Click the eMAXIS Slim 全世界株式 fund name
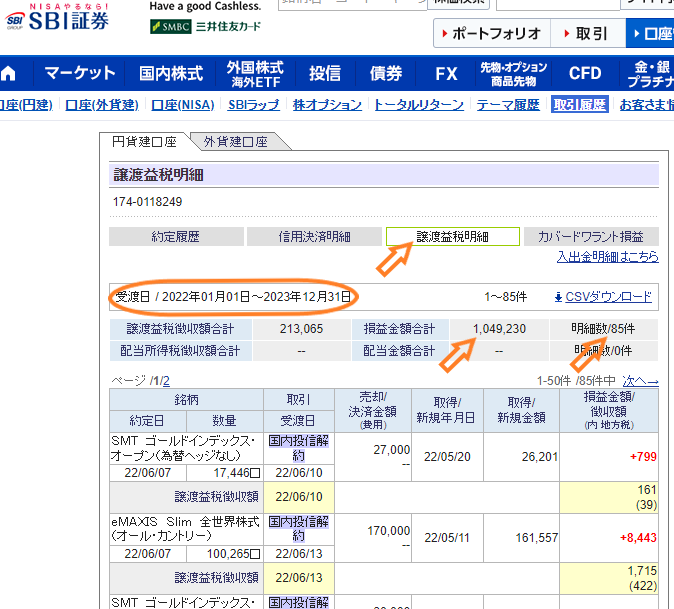The height and width of the screenshot is (609, 674). pyautogui.click(x=186, y=529)
